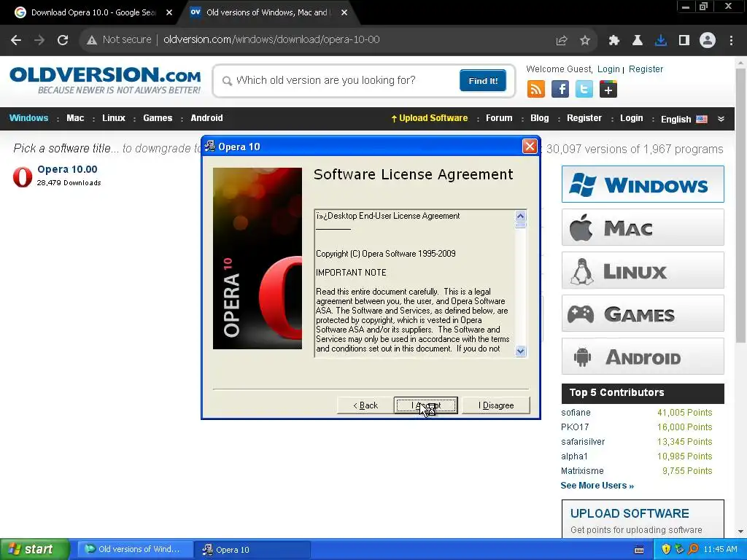This screenshot has width=747, height=560.
Task: Click the Back button in installer
Action: click(365, 405)
